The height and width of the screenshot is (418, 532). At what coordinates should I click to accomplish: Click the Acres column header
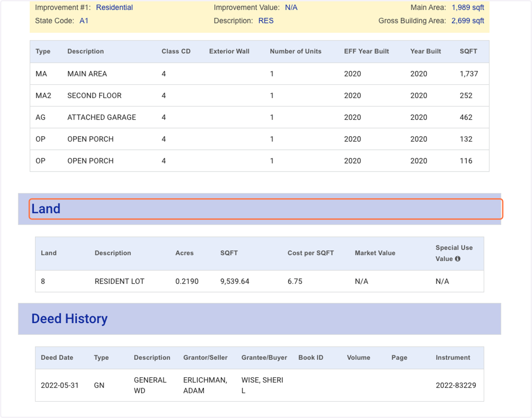pyautogui.click(x=184, y=253)
